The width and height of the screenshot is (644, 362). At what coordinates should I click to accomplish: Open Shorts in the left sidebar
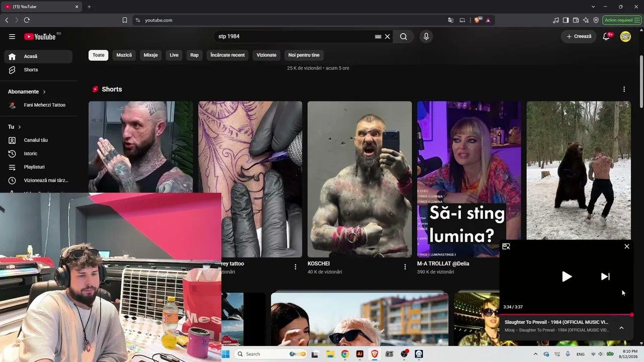(x=38, y=70)
